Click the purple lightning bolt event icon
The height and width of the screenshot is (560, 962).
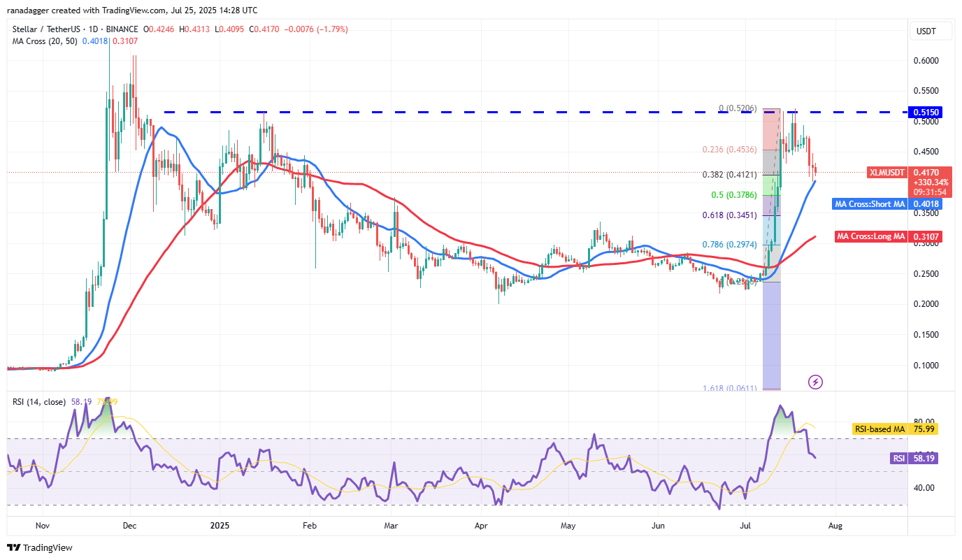click(x=815, y=382)
